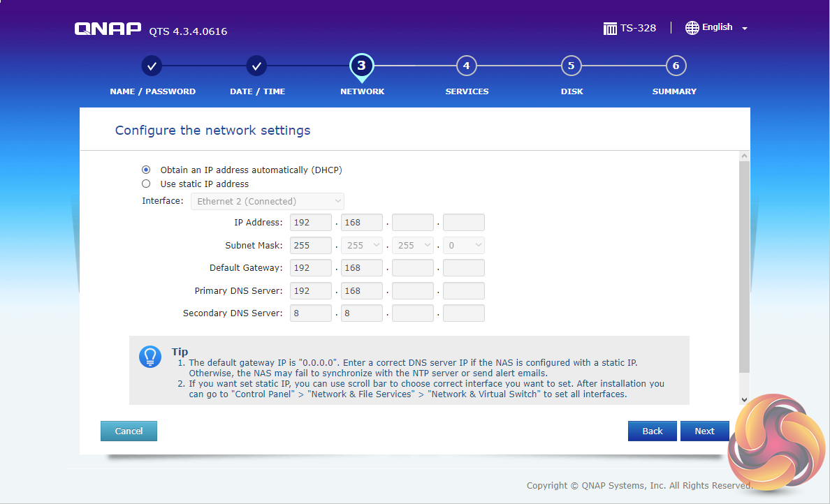Viewport: 830px width, 504px height.
Task: Click the Configure the network settings heading
Action: pos(213,131)
